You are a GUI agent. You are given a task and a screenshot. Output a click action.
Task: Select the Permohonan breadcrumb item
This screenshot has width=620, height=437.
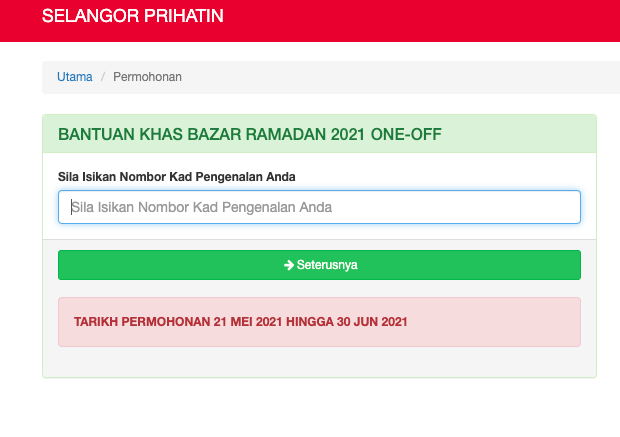pos(147,77)
